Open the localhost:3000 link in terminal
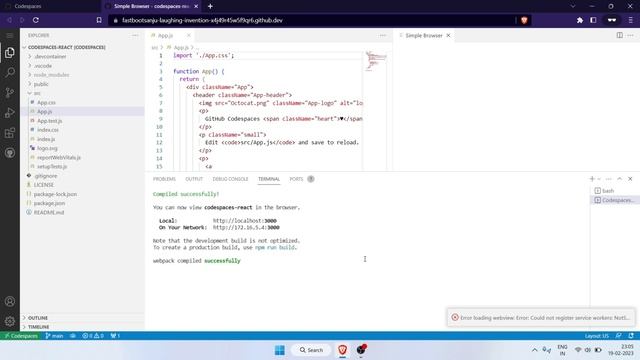Image resolution: width=640 pixels, height=360 pixels. click(x=244, y=220)
